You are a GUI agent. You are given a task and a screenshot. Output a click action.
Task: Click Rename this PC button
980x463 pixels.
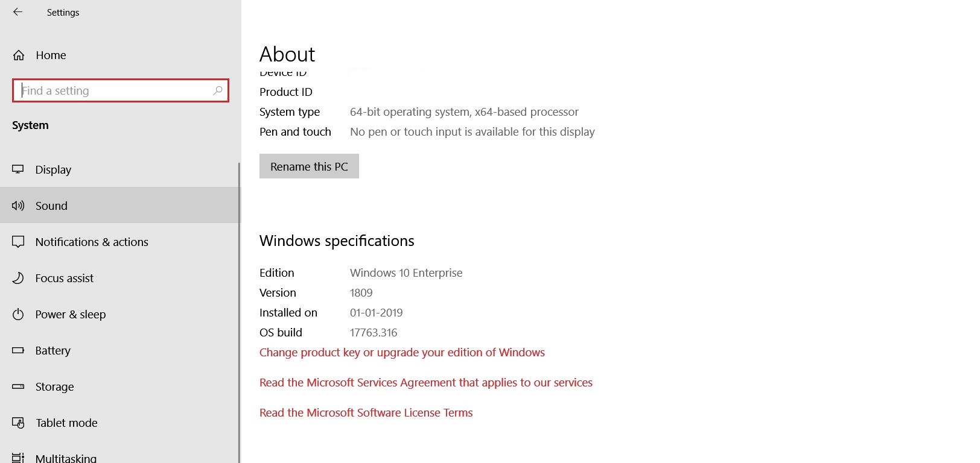tap(309, 166)
